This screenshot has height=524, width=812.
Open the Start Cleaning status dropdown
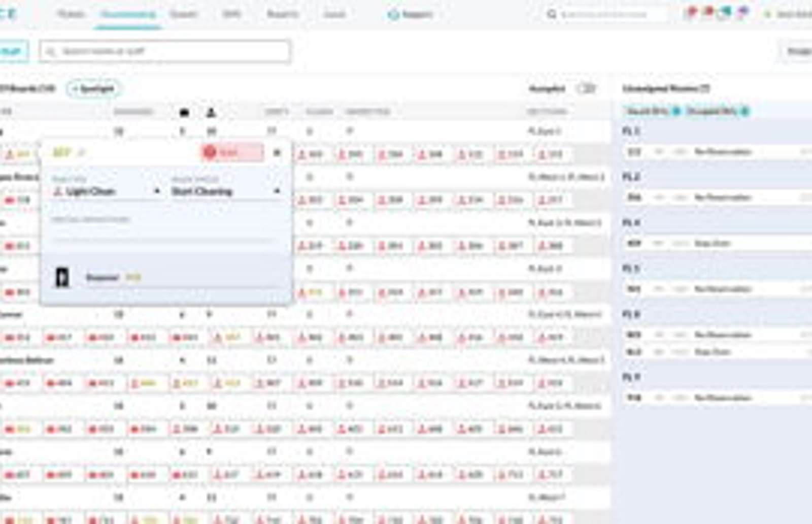(226, 191)
